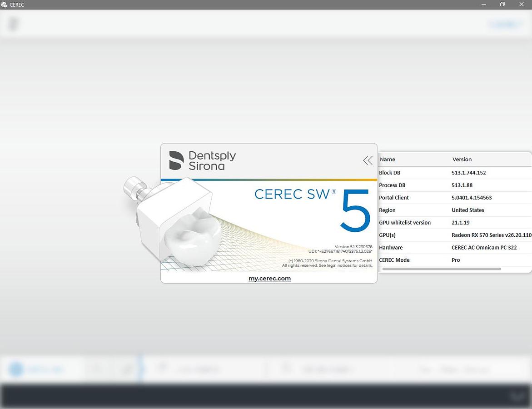This screenshot has width=532, height=409.
Task: Click the CEREC SW product title
Action: point(295,194)
